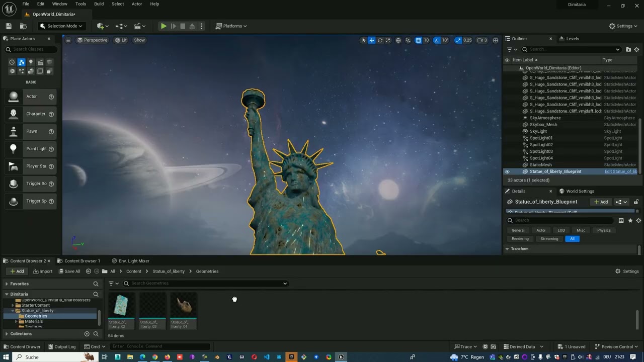The width and height of the screenshot is (644, 362).
Task: Click the Point Light actor entry
Action: [31, 149]
